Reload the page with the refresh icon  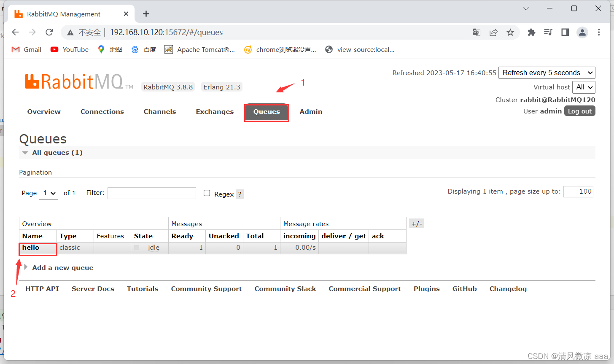49,32
